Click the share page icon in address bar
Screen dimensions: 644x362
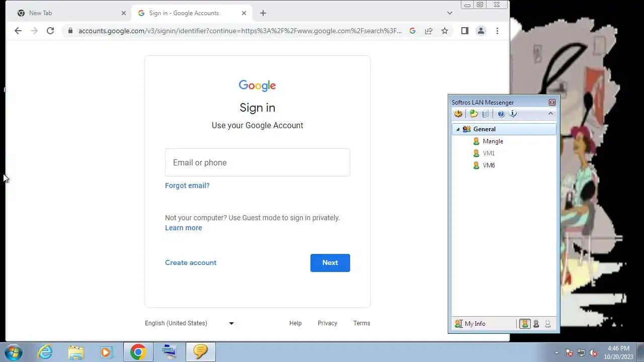(429, 31)
